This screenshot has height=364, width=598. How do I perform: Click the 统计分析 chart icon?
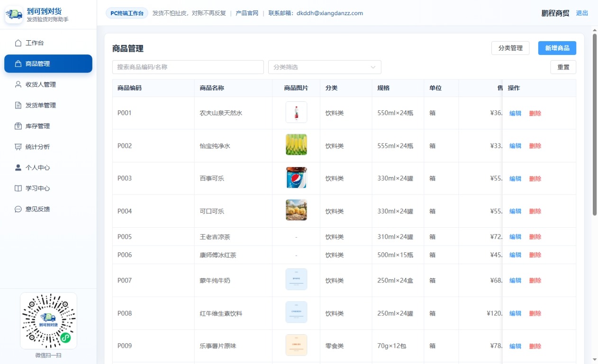pyautogui.click(x=18, y=147)
